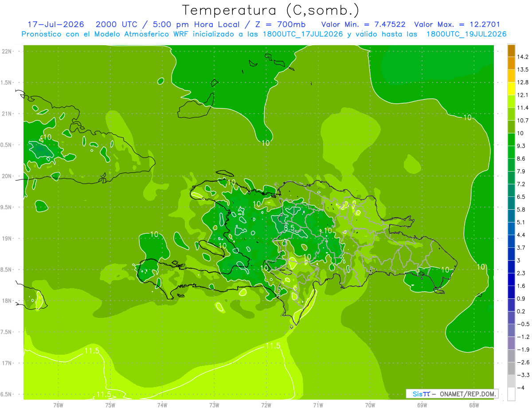Image resolution: width=532 pixels, height=411 pixels.
Task: Click the "2.3" colorbar label
Action: [521, 273]
